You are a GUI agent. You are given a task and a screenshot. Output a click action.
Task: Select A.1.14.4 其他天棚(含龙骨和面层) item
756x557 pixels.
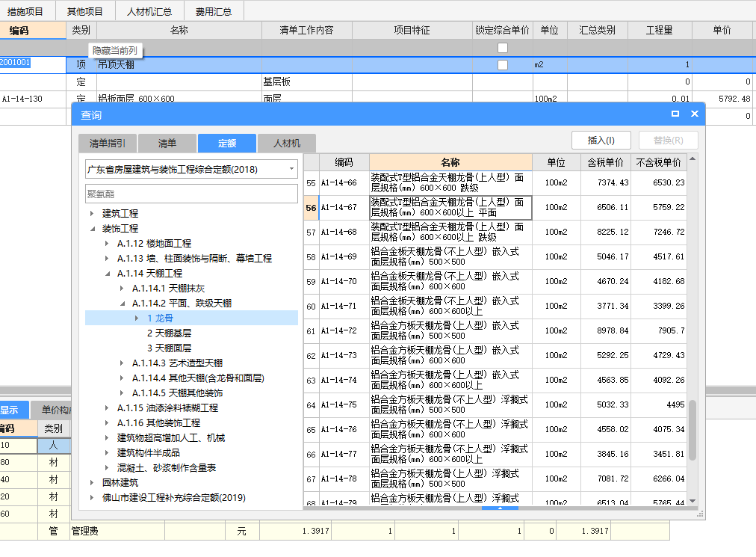tap(198, 378)
